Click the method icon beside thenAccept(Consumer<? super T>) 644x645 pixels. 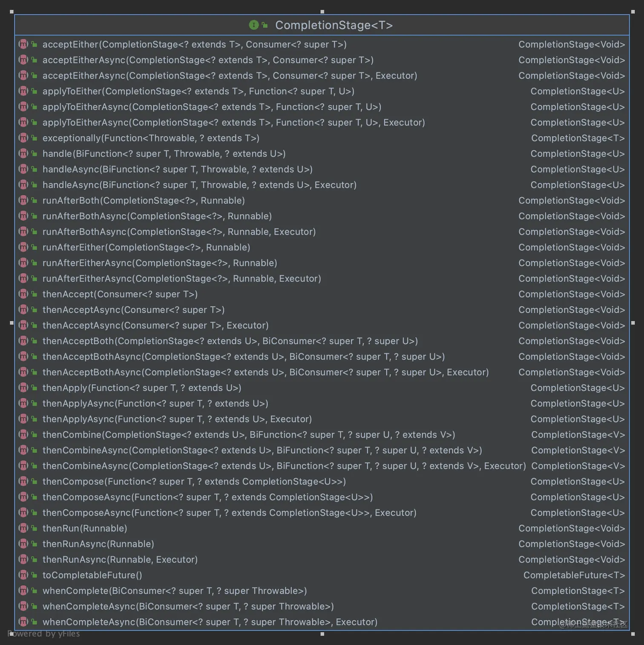[x=23, y=294]
